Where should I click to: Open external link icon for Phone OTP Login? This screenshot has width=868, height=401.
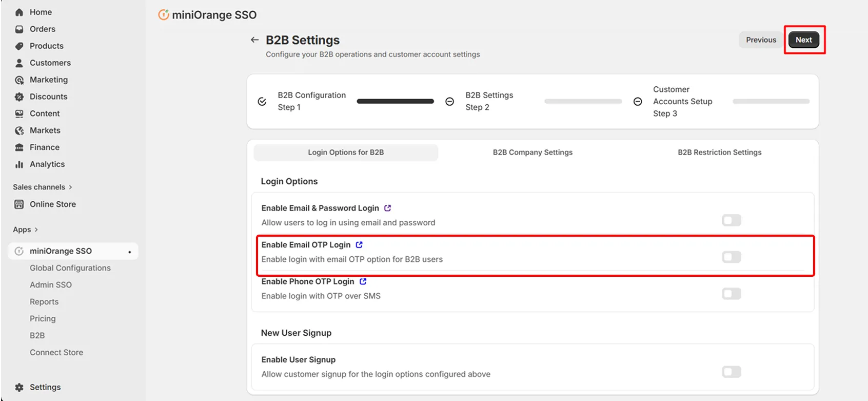click(x=363, y=281)
